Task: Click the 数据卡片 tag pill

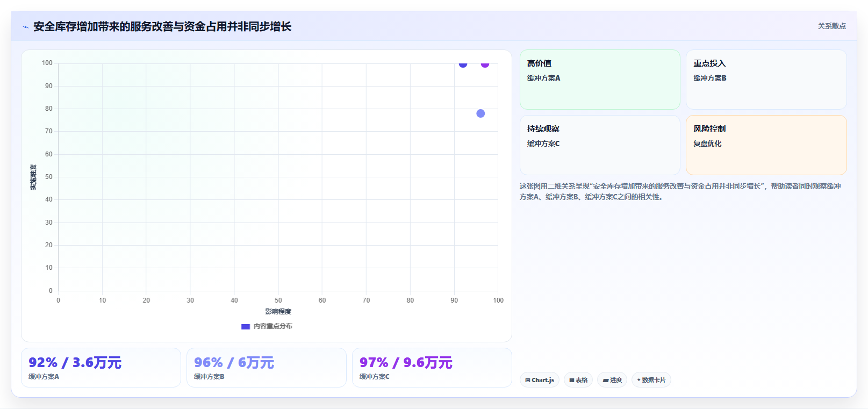Action: coord(651,380)
